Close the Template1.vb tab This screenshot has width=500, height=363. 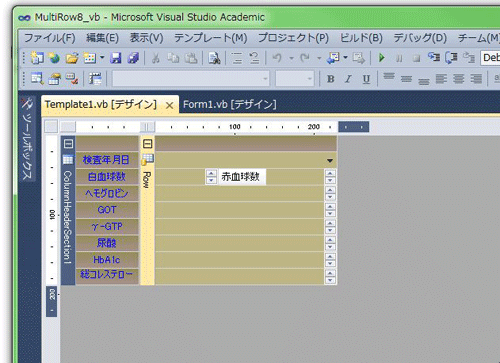[x=169, y=106]
